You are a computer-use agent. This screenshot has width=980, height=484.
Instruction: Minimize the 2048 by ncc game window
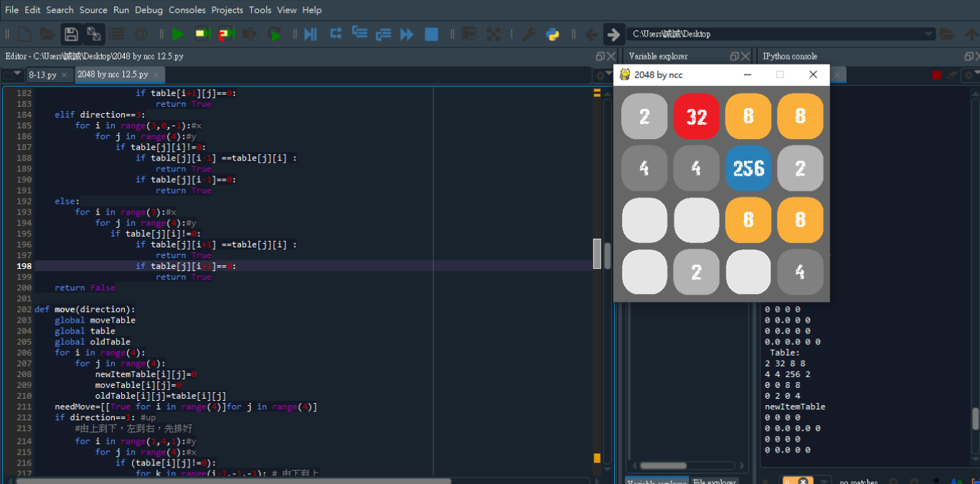coord(747,75)
